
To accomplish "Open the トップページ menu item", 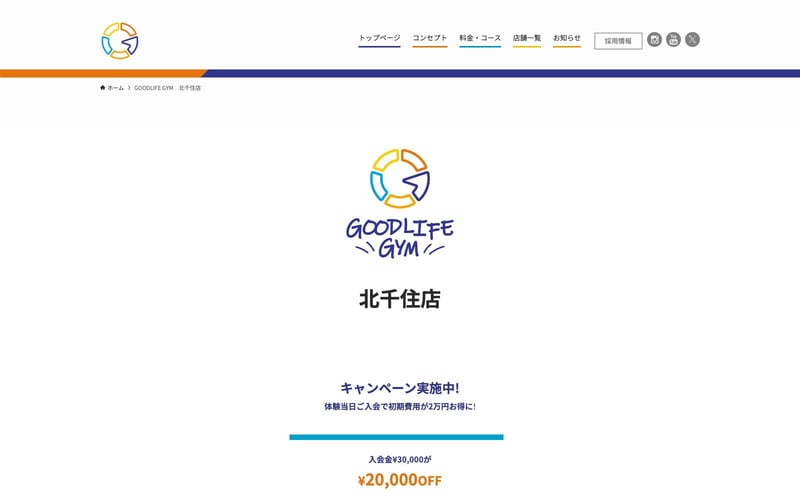I will coord(379,38).
